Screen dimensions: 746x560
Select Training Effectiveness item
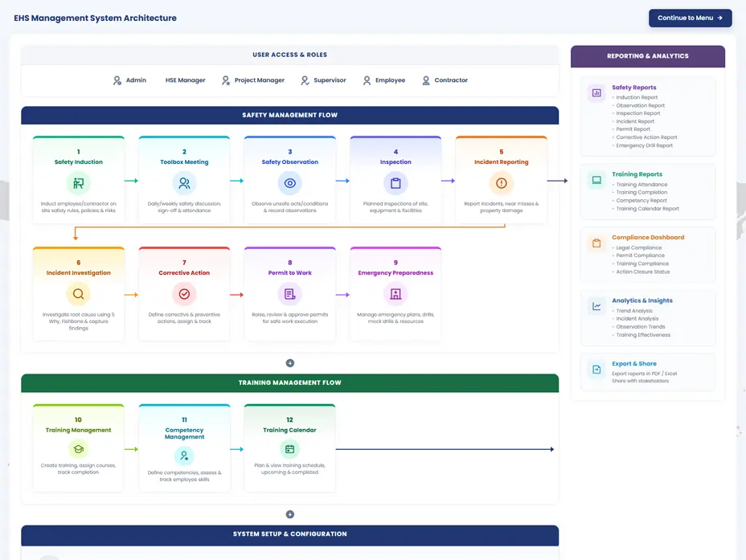643,335
